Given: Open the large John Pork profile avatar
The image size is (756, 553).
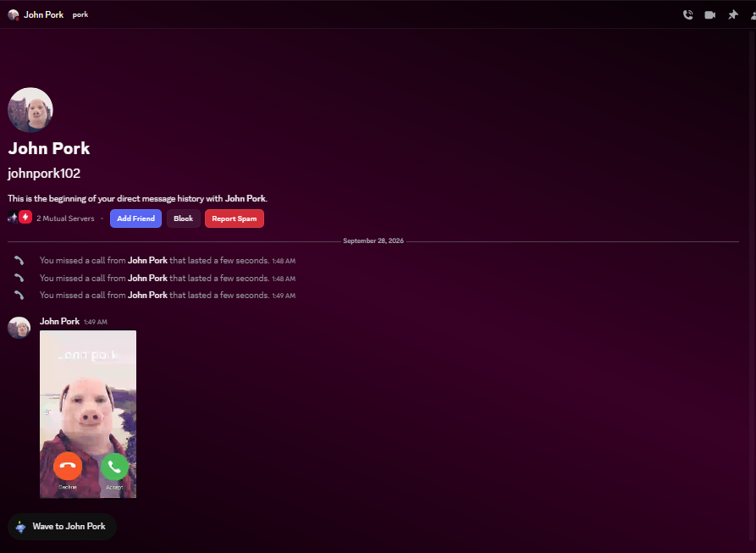Looking at the screenshot, I should (x=30, y=110).
